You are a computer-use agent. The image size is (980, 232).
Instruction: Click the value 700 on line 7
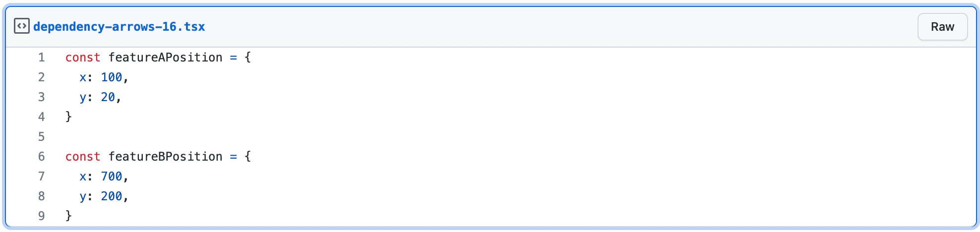[112, 176]
